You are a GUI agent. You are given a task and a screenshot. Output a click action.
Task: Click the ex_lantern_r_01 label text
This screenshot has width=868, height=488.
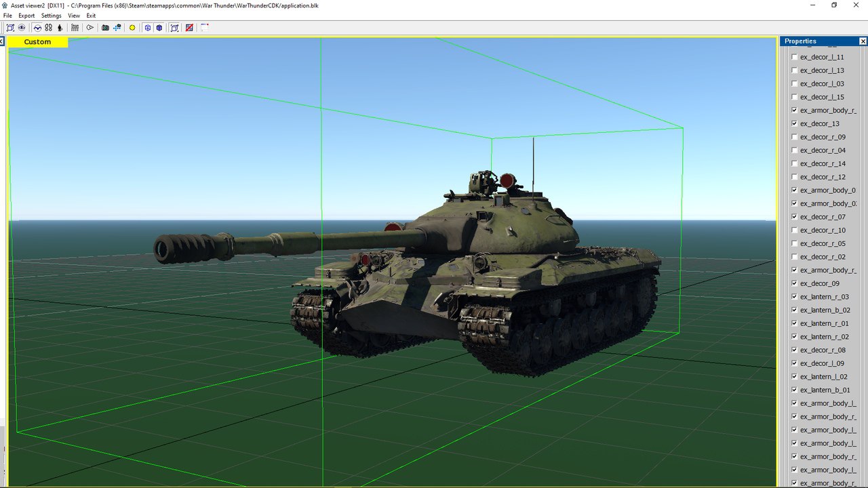825,323
